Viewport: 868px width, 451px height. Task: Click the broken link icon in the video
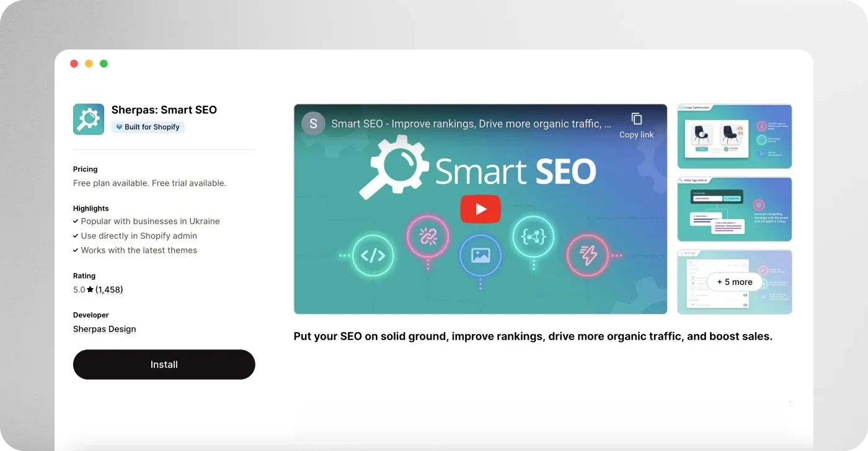tap(429, 237)
